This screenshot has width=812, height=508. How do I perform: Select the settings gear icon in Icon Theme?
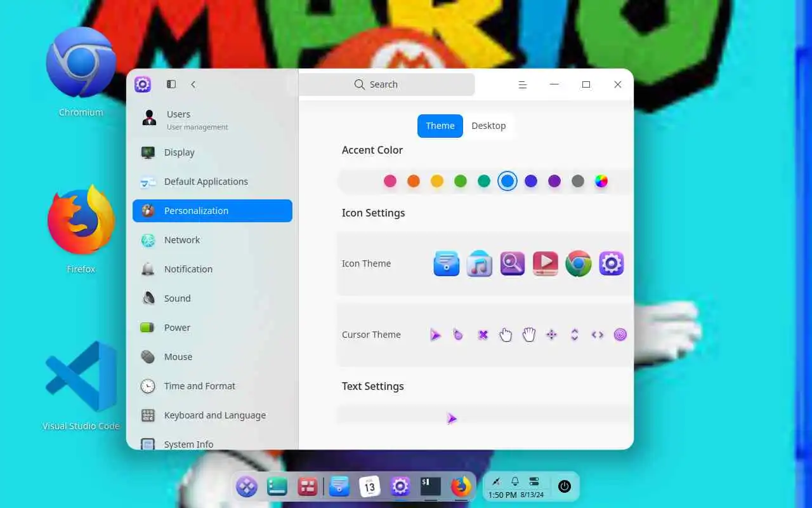612,264
